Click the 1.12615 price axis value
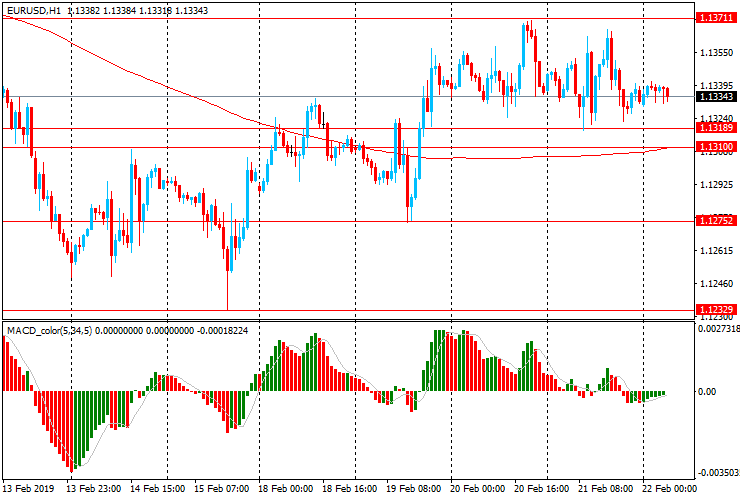This screenshot has height=500, width=740. coord(716,250)
